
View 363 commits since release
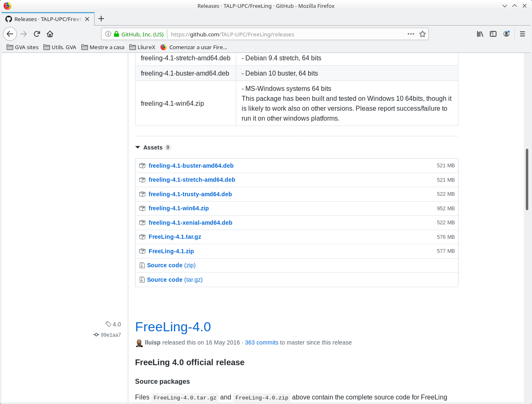tap(261, 342)
